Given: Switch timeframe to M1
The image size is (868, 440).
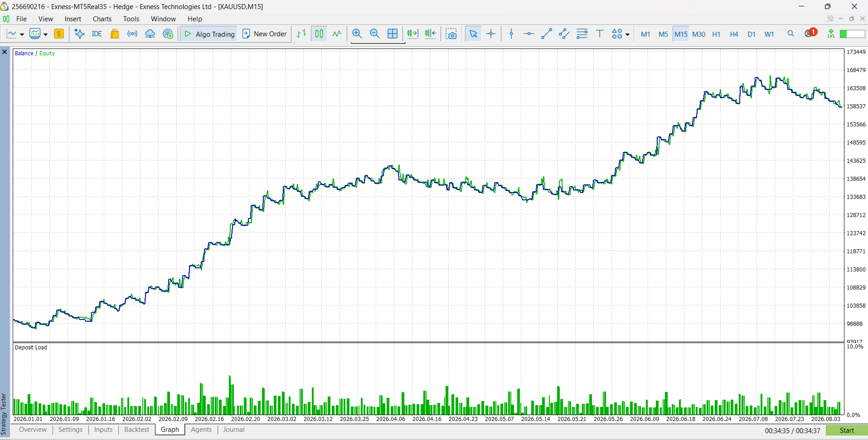Looking at the screenshot, I should [645, 34].
